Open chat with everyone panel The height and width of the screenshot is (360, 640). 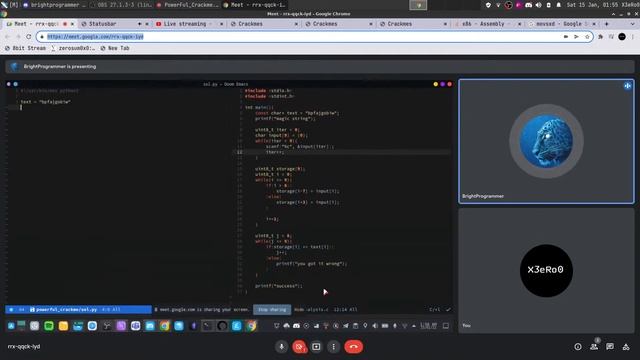610,347
